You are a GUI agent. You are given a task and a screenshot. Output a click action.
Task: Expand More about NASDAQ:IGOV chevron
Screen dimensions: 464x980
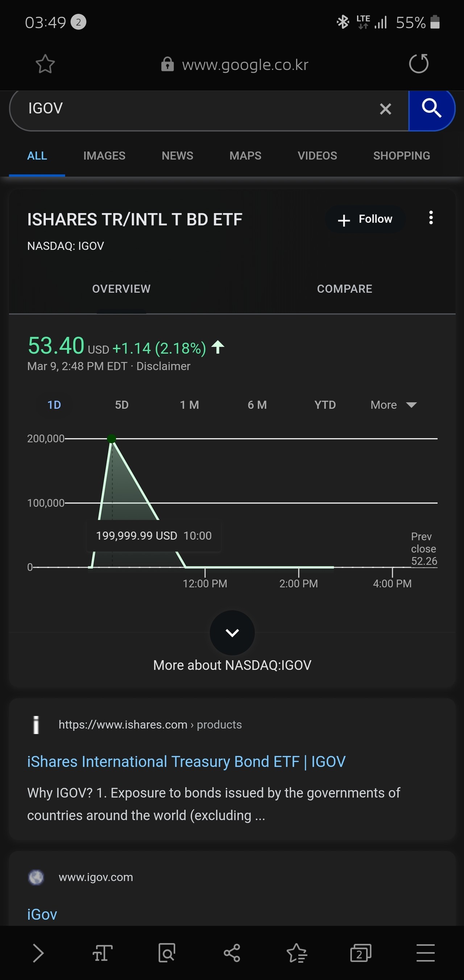[x=232, y=633]
